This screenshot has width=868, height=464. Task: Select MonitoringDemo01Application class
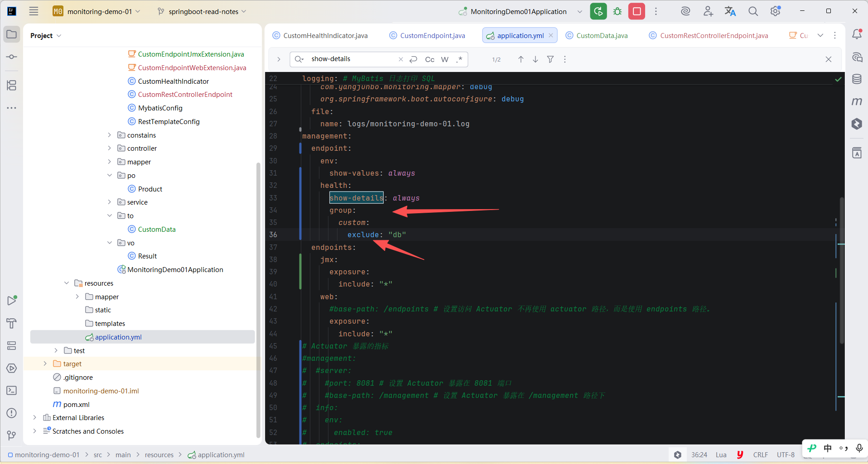click(x=175, y=269)
